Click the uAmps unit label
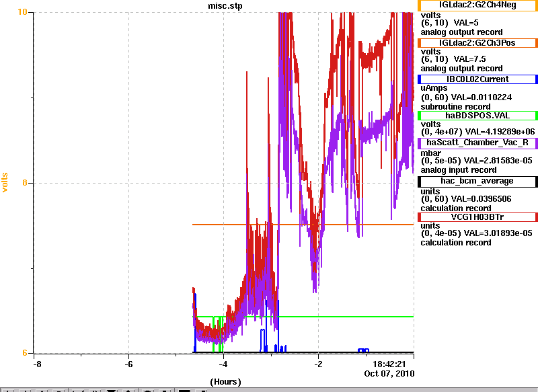538x392 pixels. coord(434,88)
